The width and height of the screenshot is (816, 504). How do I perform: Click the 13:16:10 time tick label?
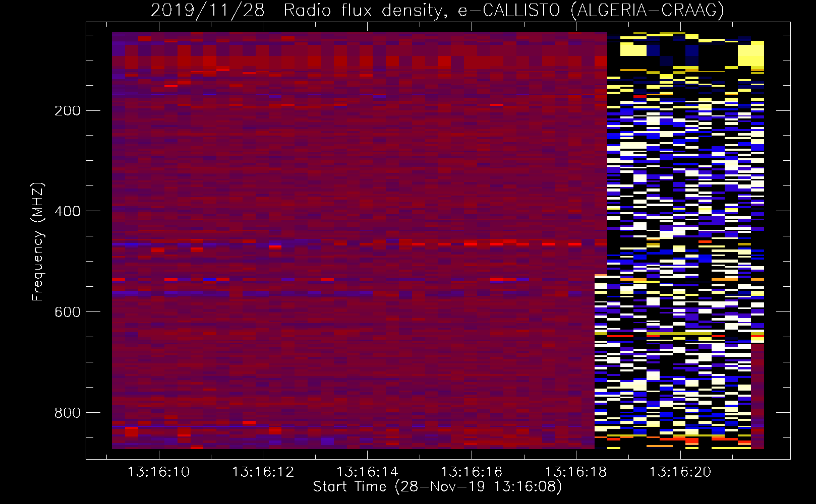coord(159,472)
